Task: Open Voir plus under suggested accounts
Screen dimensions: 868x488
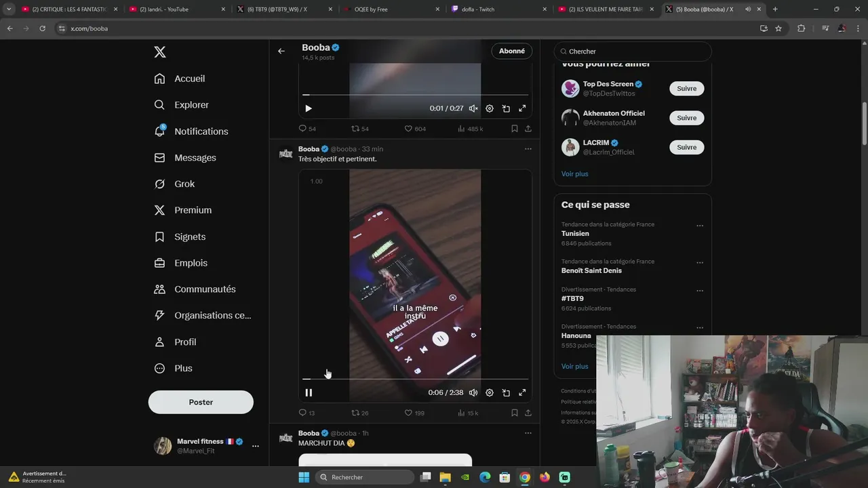Action: tap(575, 174)
